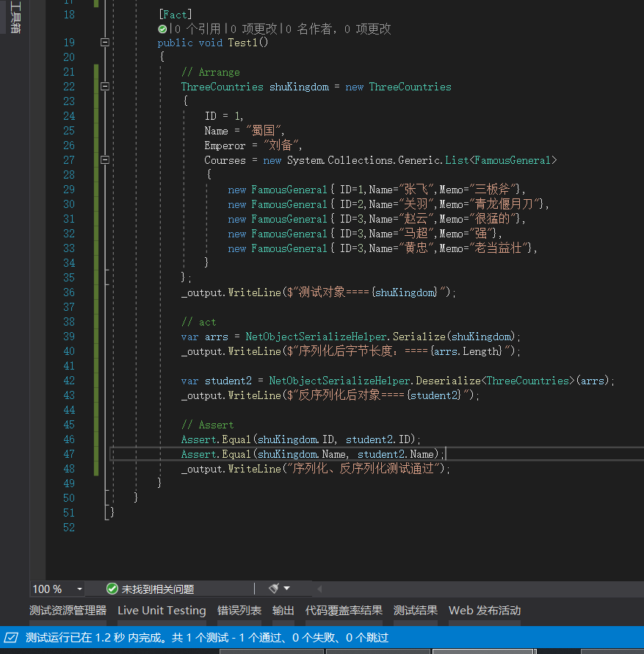Click student2.Name on line 47
The height and width of the screenshot is (654, 644).
(396, 454)
